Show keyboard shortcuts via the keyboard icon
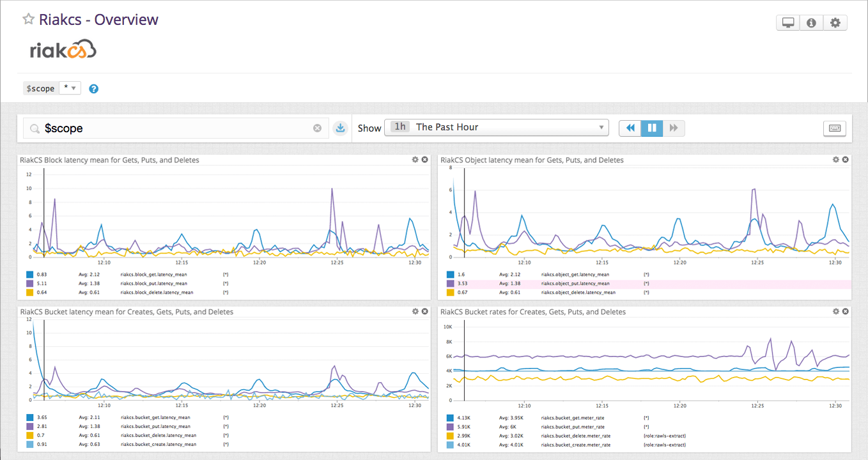 [835, 128]
